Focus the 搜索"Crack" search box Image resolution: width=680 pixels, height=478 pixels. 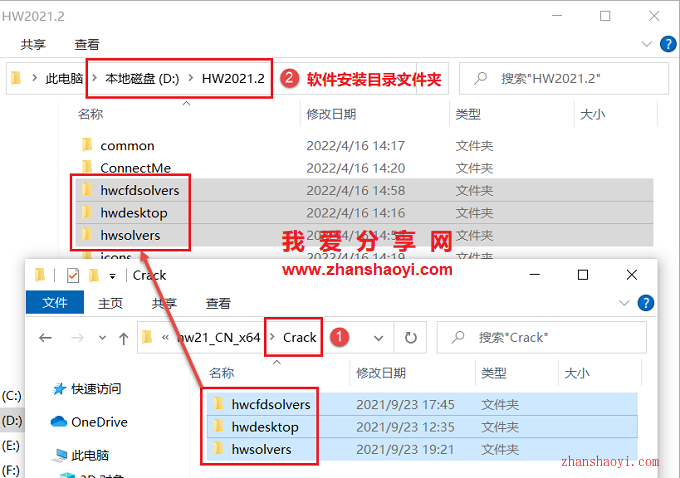[541, 337]
